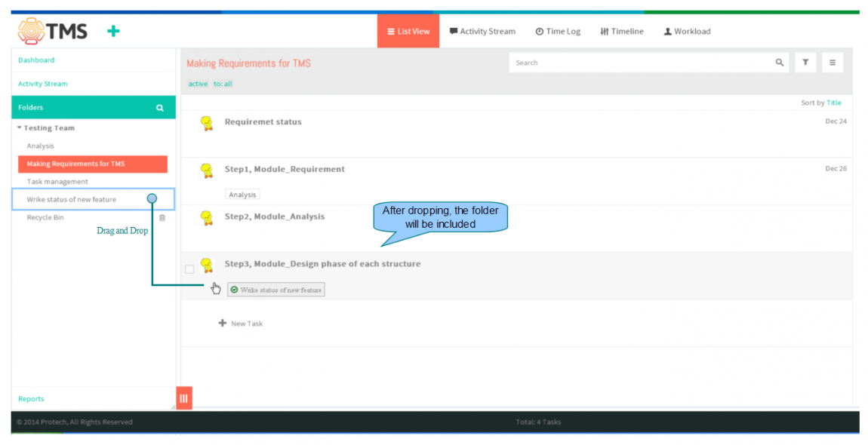The height and width of the screenshot is (445, 868).
Task: Click the orange sidebar collapse handle
Action: pyautogui.click(x=183, y=398)
